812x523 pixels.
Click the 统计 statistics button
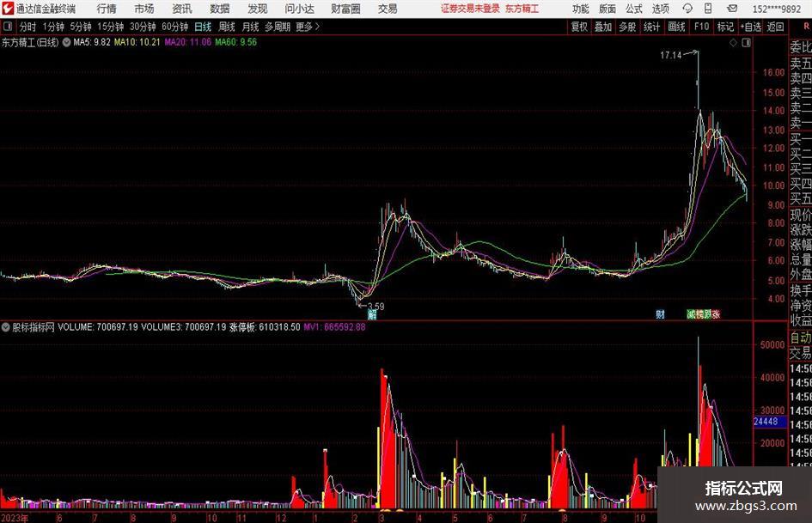tap(651, 27)
